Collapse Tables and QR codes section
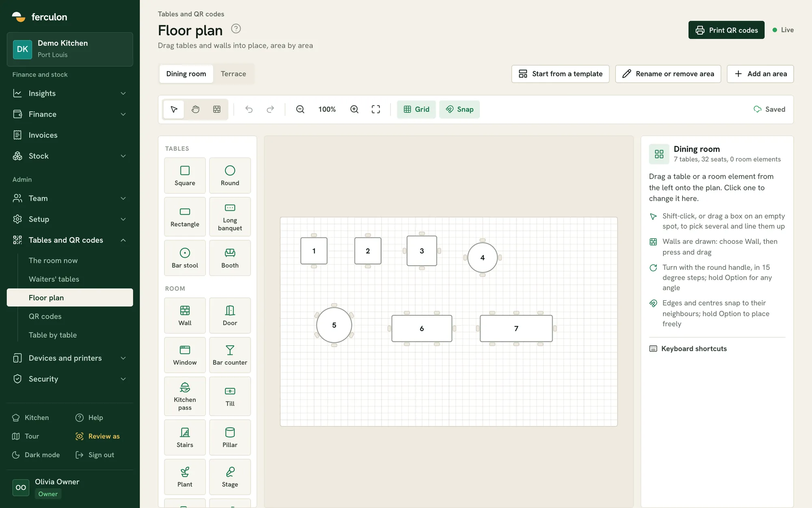Viewport: 812px width, 508px height. tap(70, 240)
